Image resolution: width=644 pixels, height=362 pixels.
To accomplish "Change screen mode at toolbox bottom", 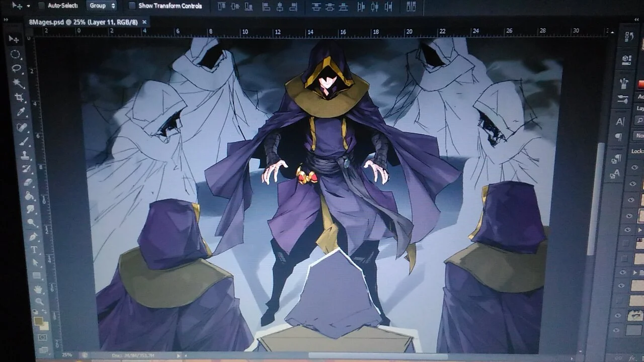I will tap(44, 349).
